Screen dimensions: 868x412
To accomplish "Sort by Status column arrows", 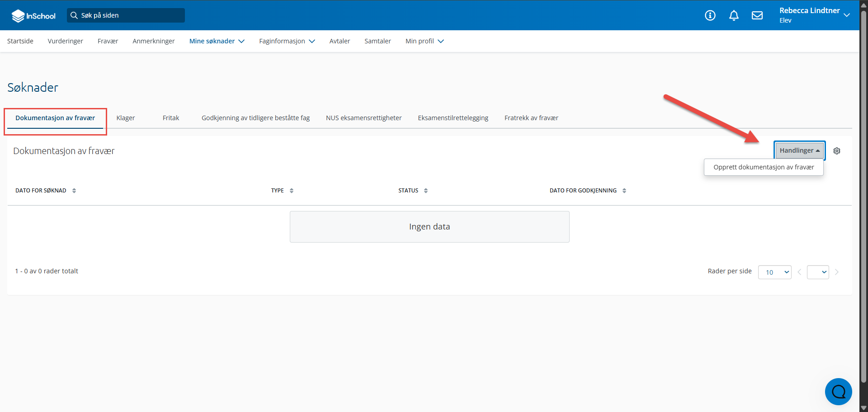I will coord(426,191).
